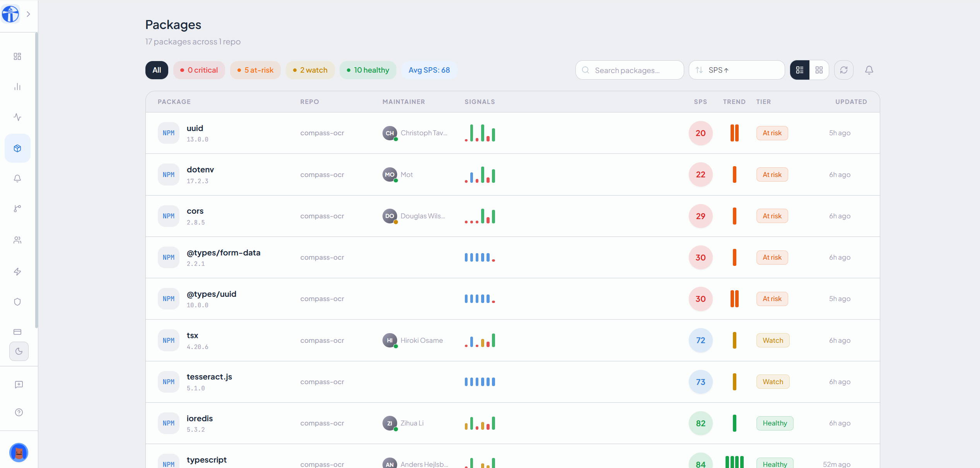Filter by 10 healthy packages
Screen dimensions: 980x468
[368, 70]
